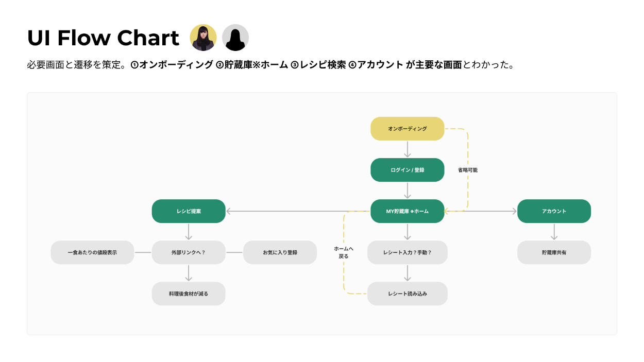Screen dimensions: 644x362
Task: Click the green レシピ提案 node
Action: pos(189,211)
